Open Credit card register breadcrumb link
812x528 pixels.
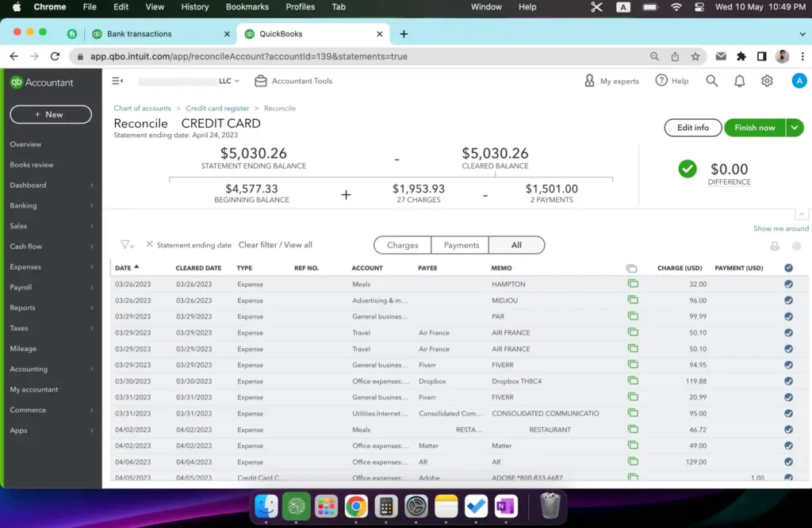[217, 108]
